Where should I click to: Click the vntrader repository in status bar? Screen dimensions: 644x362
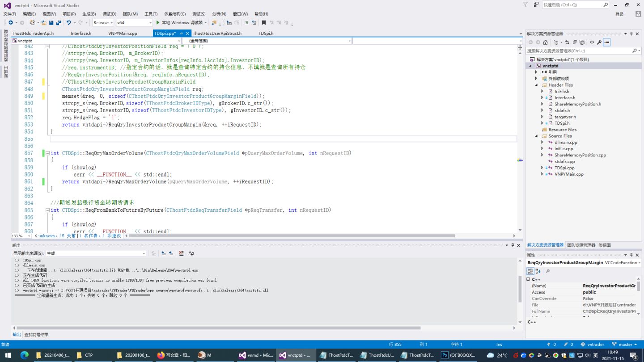593,345
